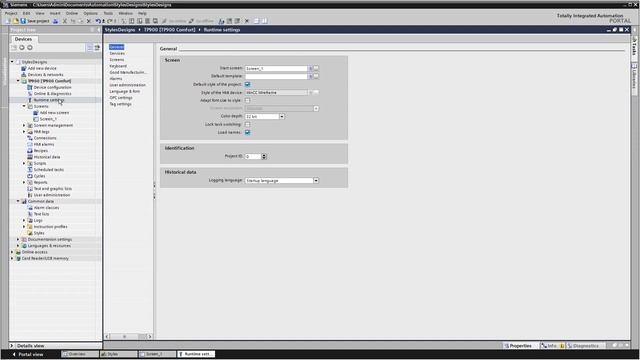Click the Devices & networks icon in tree
Image resolution: width=640 pixels, height=360 pixels.
pyautogui.click(x=24, y=75)
